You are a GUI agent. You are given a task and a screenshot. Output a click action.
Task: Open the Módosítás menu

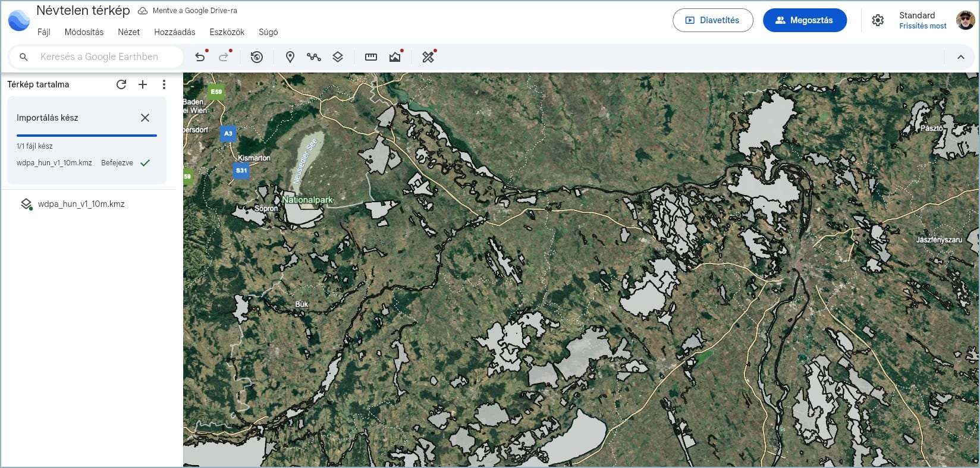(84, 32)
